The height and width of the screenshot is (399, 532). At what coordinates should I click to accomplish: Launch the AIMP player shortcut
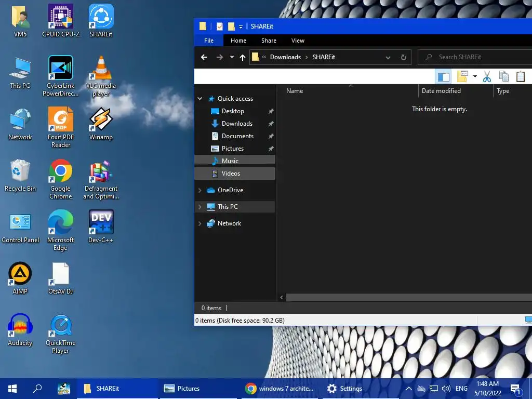pyautogui.click(x=20, y=278)
